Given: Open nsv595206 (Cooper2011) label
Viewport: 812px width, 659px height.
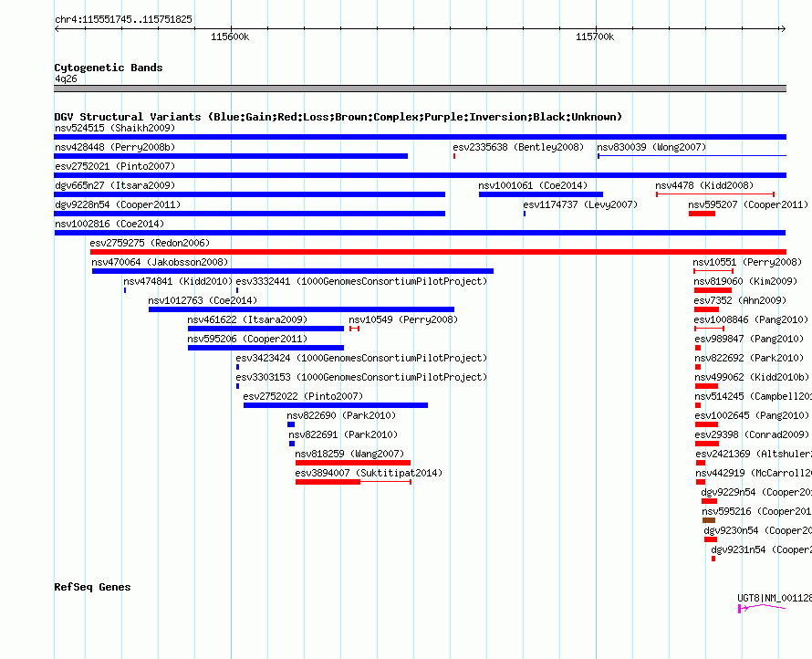Looking at the screenshot, I should (x=247, y=339).
